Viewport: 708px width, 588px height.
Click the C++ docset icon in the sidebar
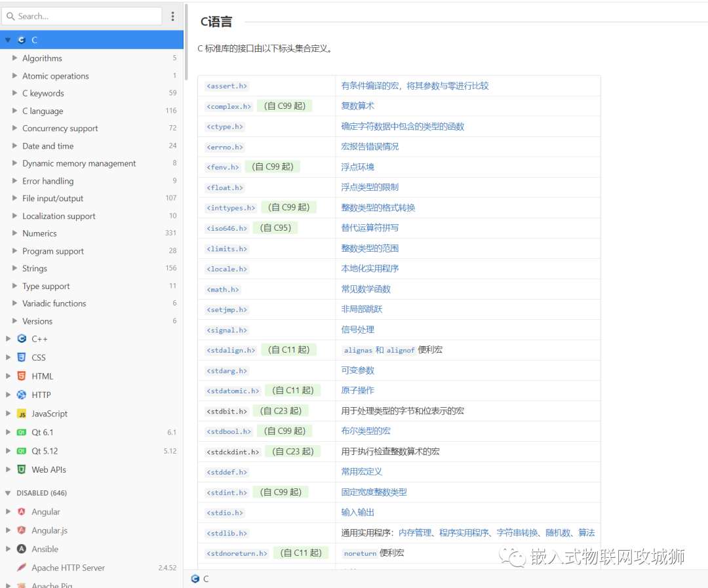tap(21, 338)
